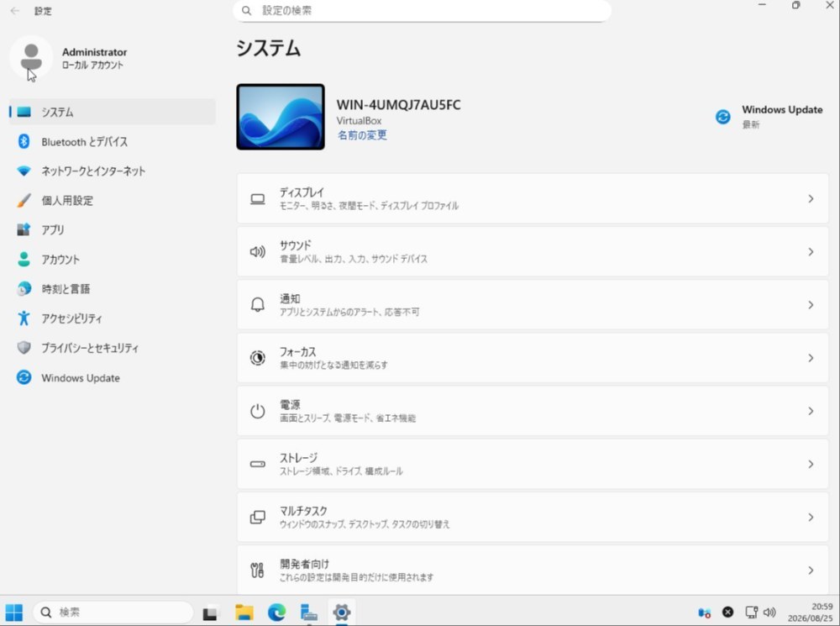Click the accessibility figure icon
The height and width of the screenshot is (626, 840).
point(24,318)
